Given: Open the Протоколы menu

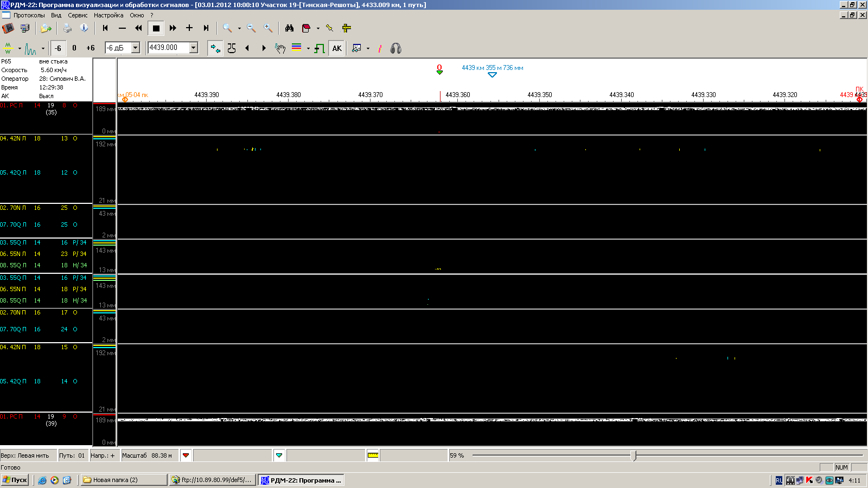Looking at the screenshot, I should coord(29,15).
